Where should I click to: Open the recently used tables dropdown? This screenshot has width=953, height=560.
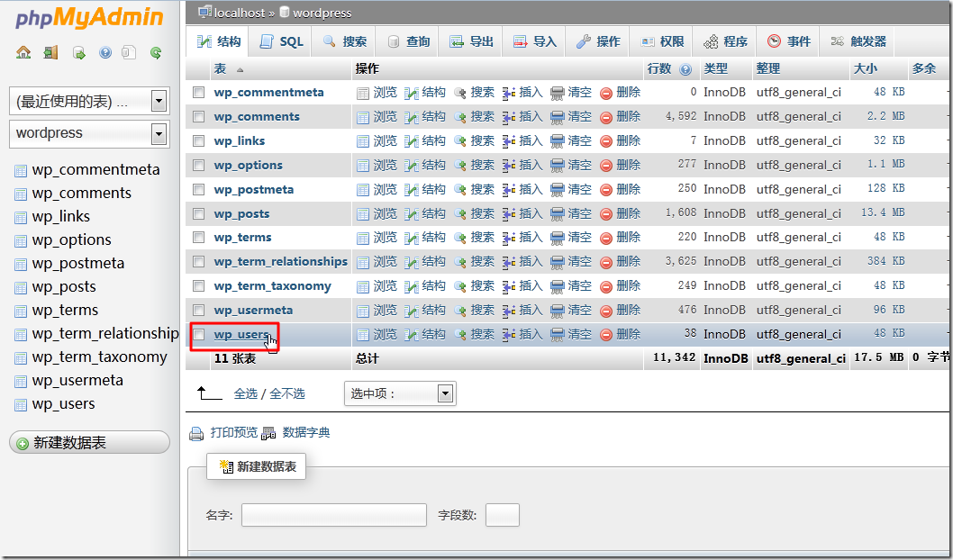(88, 102)
